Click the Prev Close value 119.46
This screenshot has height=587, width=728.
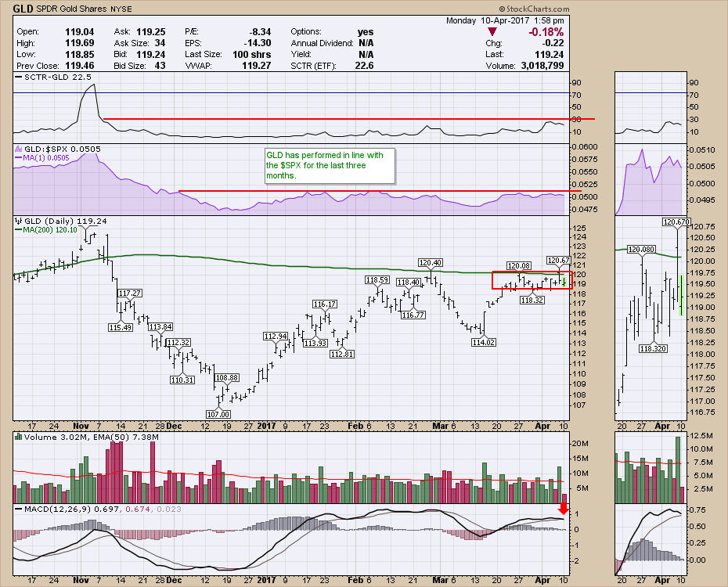(x=79, y=66)
